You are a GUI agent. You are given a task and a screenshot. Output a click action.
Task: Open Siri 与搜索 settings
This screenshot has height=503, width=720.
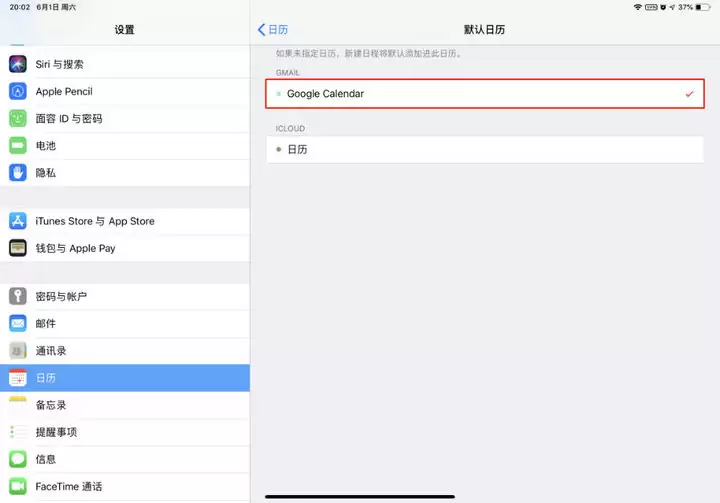click(x=125, y=64)
